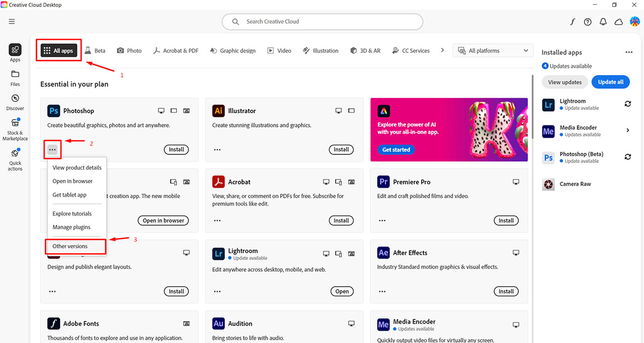Viewport: 644px width, 343px height.
Task: Install Photoshop
Action: click(x=177, y=150)
